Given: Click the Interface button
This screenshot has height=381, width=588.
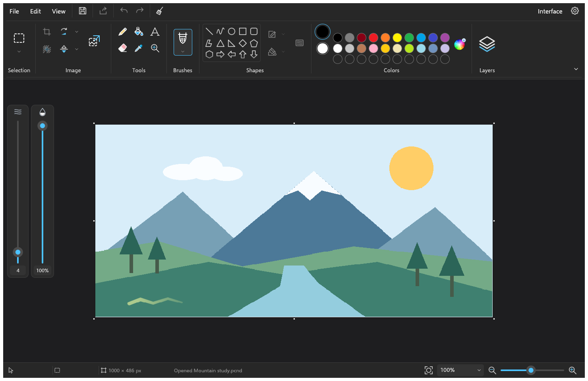Looking at the screenshot, I should pyautogui.click(x=550, y=11).
